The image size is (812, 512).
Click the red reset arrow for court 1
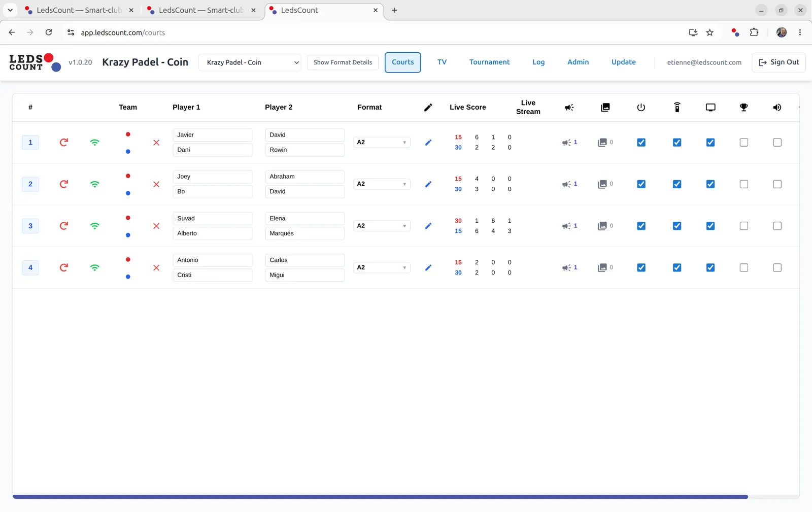coord(63,143)
